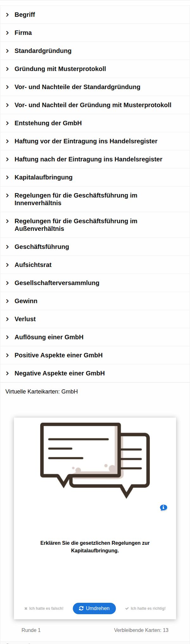Click the blue info icon on flashcard

point(163,508)
